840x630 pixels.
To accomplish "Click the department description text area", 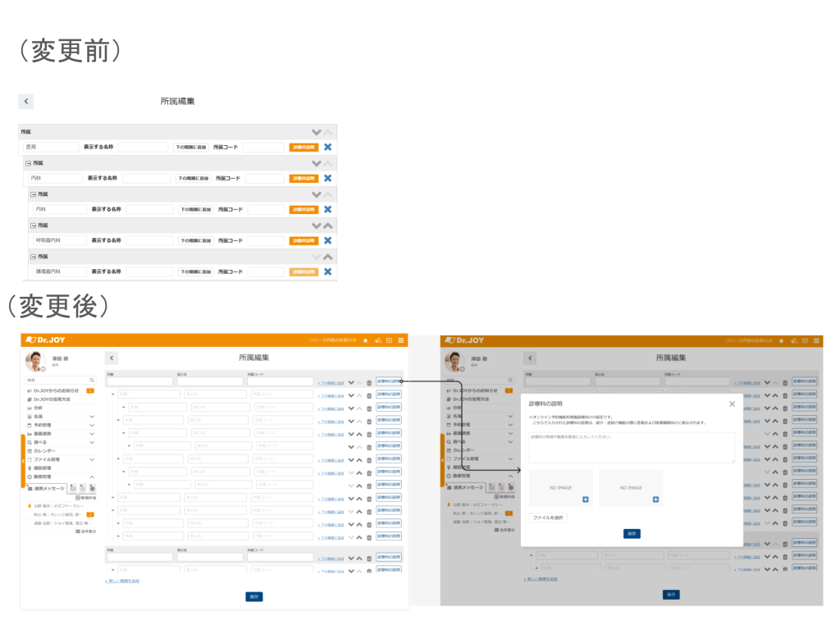I will (x=631, y=447).
